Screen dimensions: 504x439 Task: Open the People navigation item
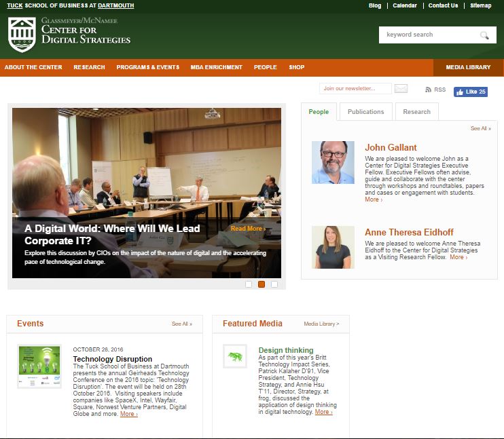[265, 67]
